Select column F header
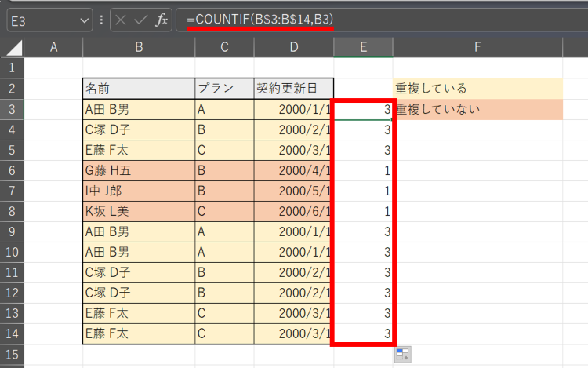Viewport: 588px width, 368px height. tap(477, 47)
